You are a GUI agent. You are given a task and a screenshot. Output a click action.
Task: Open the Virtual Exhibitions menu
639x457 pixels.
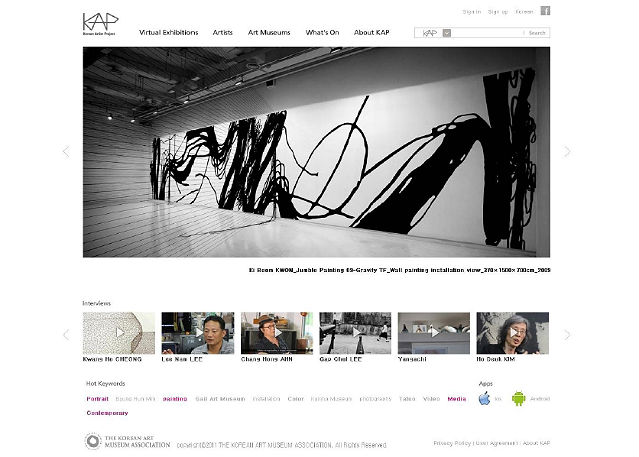point(168,33)
